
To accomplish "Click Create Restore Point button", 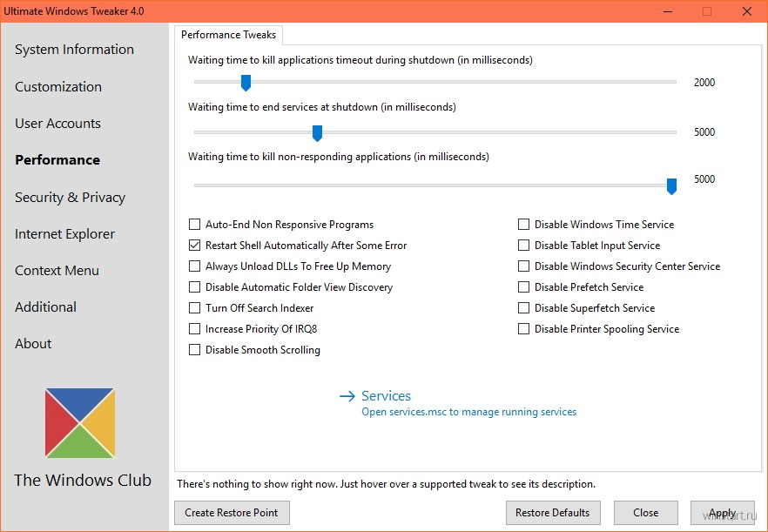I will coord(232,512).
